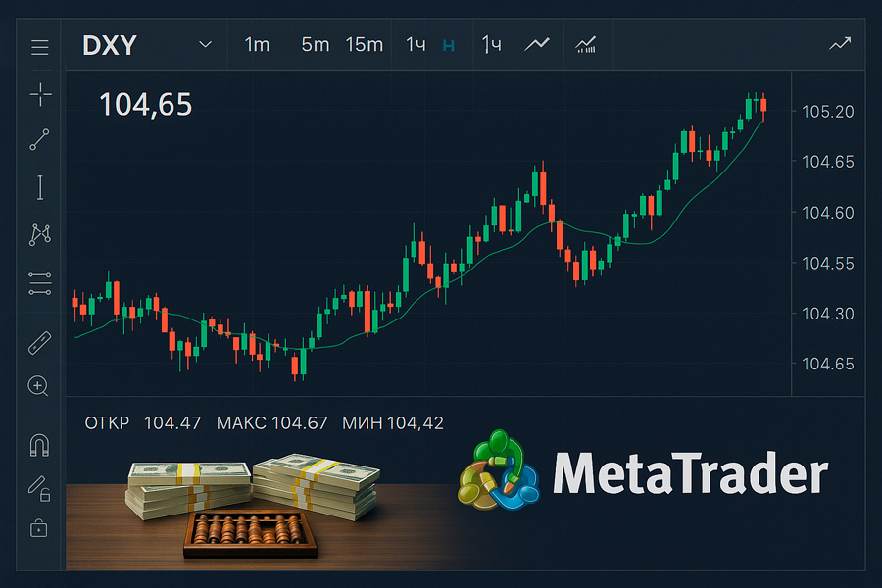The height and width of the screenshot is (588, 882).
Task: Select the trend line drawing tool
Action: coord(39,140)
